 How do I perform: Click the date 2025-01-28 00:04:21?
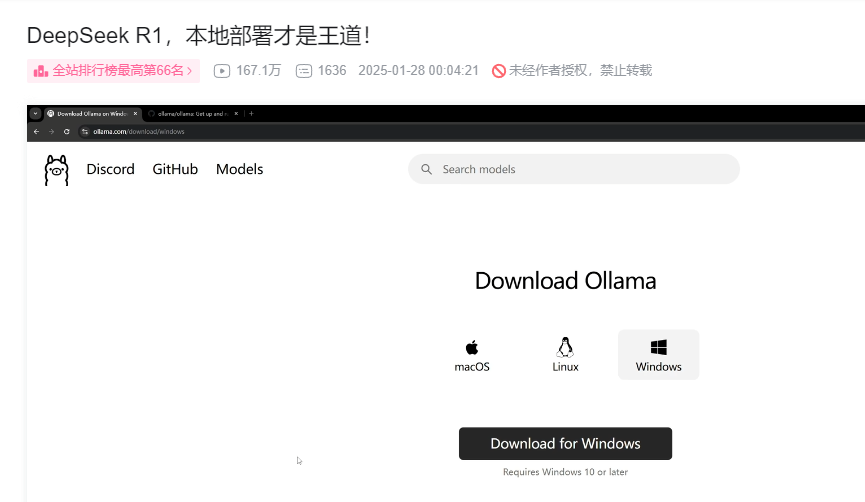[x=419, y=71]
